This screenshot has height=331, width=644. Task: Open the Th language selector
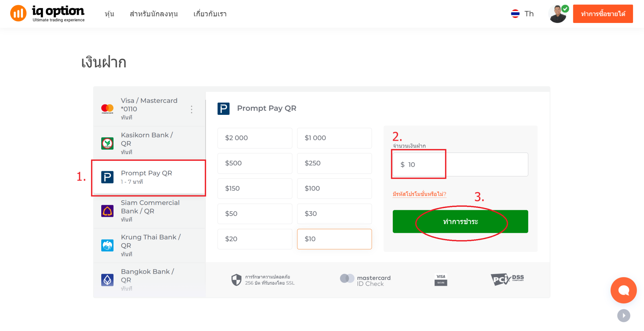(x=522, y=14)
